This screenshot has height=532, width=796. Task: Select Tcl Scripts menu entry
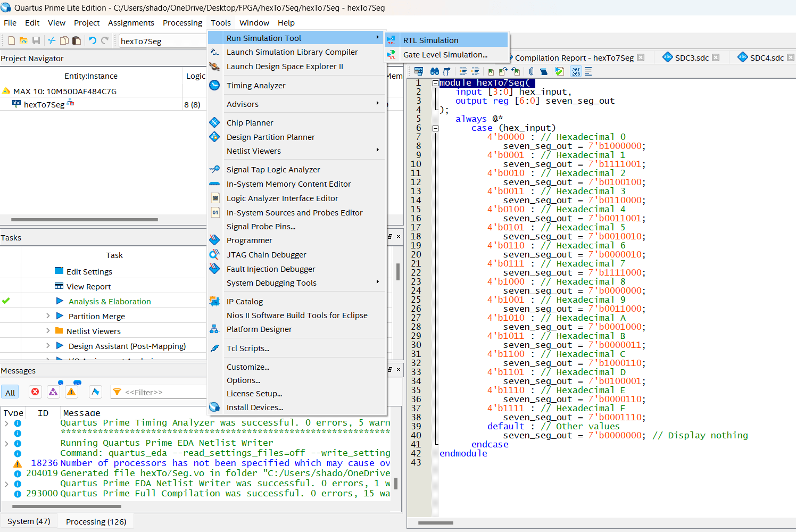click(296, 348)
